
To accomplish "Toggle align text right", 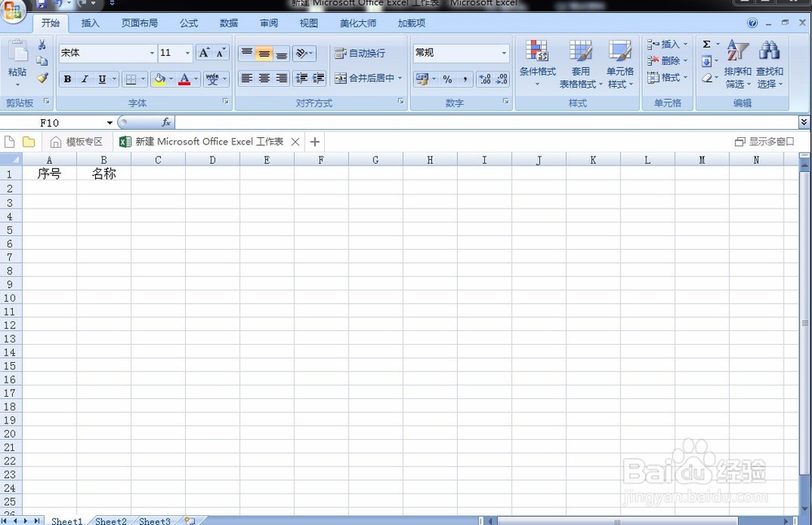I will coord(281,78).
